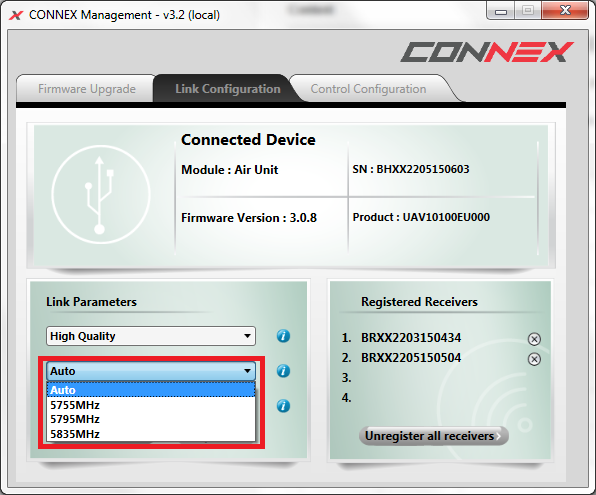Switch to Firmware Upgrade tab

pos(87,89)
